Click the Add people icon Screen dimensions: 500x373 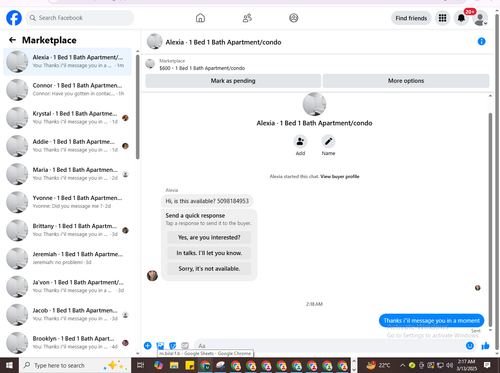tap(300, 142)
